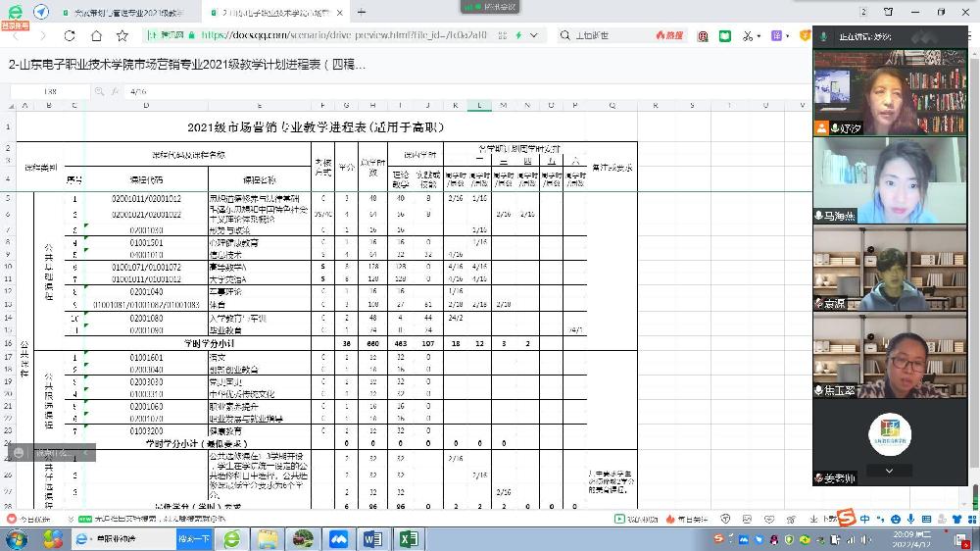Click the Windows Start button
The height and width of the screenshot is (551, 980).
click(x=17, y=538)
